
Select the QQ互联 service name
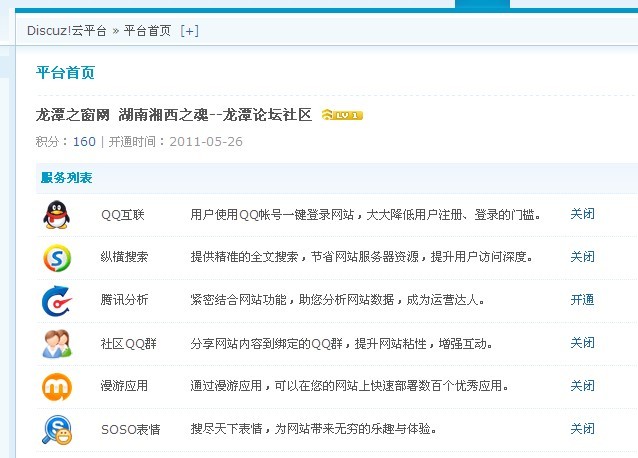tap(123, 214)
